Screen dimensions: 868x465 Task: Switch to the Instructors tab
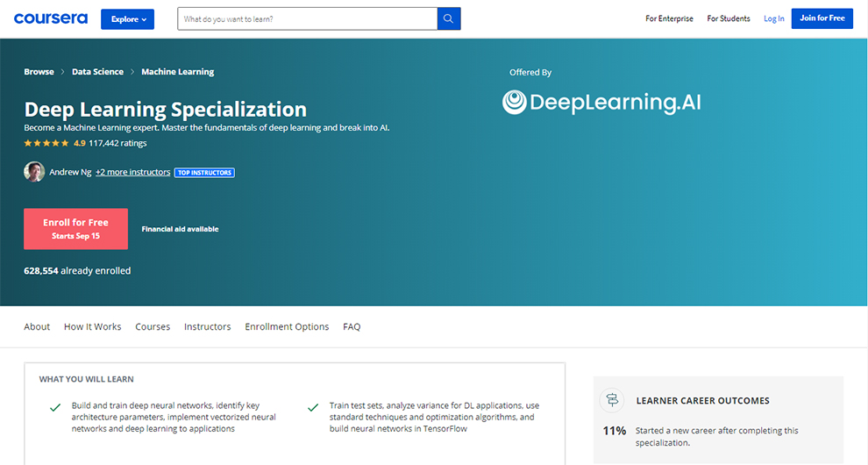coord(208,326)
